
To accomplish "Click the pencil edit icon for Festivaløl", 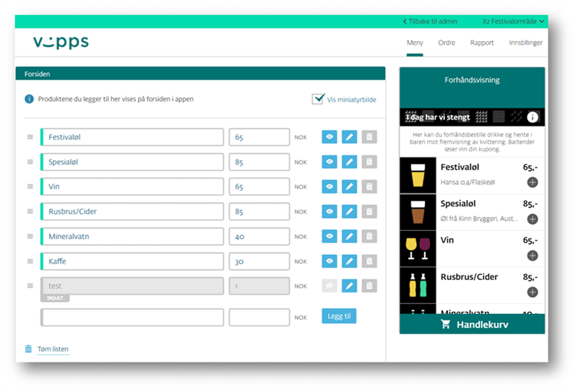I will click(349, 137).
